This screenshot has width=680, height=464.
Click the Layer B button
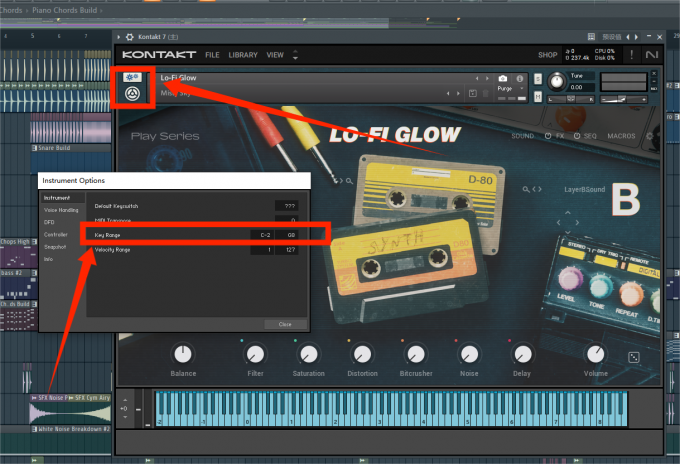pos(625,199)
